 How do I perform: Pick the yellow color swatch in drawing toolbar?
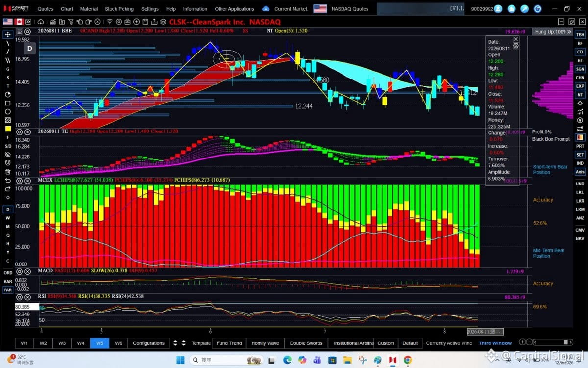[x=8, y=129]
